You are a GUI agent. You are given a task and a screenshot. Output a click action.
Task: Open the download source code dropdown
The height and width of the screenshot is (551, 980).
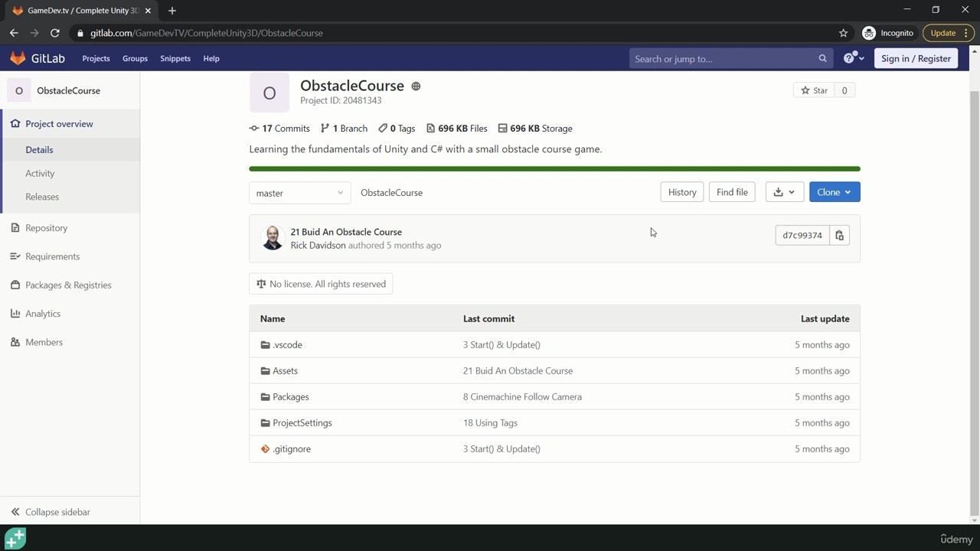(784, 192)
